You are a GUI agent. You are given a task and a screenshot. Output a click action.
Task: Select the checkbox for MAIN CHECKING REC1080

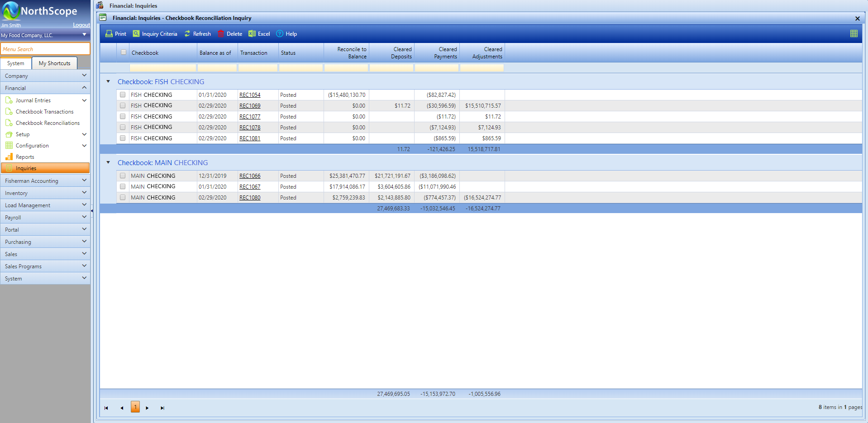pyautogui.click(x=123, y=198)
